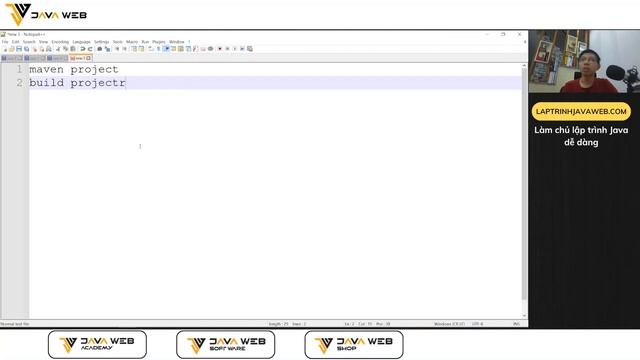Click the length and lines status bar entry

287,324
